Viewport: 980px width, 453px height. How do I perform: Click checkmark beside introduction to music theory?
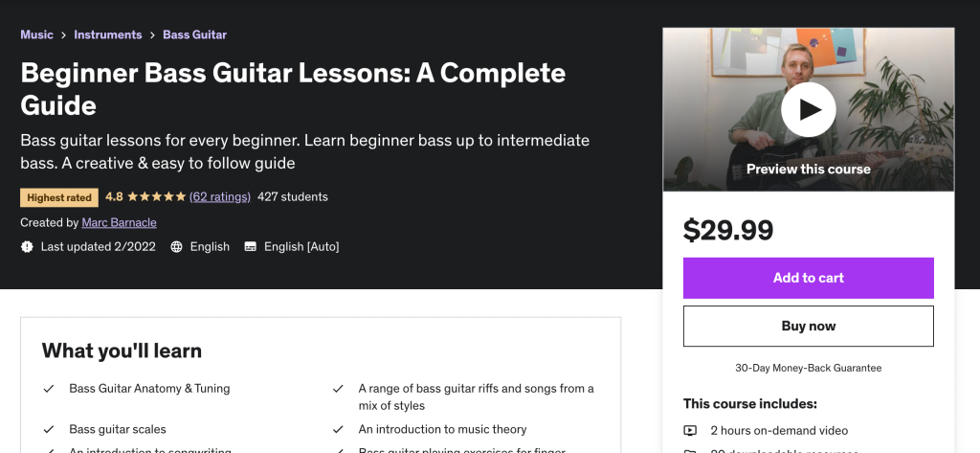coord(338,429)
